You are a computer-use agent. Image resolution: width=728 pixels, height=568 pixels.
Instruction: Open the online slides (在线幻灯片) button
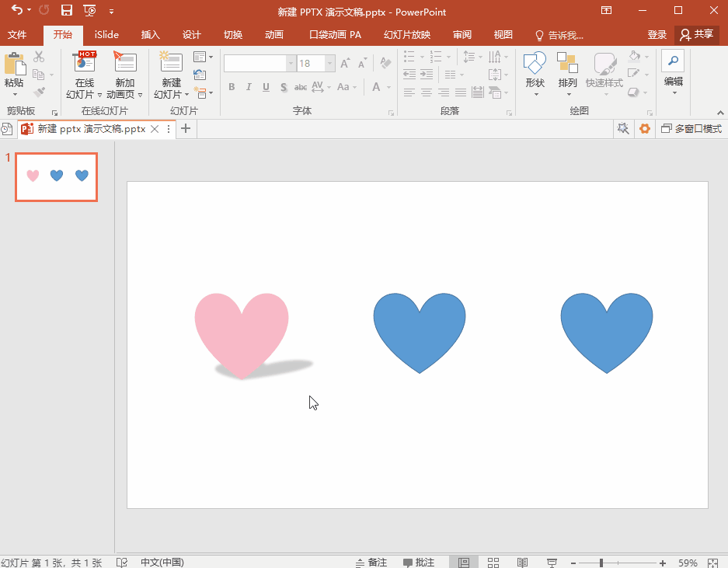(84, 75)
